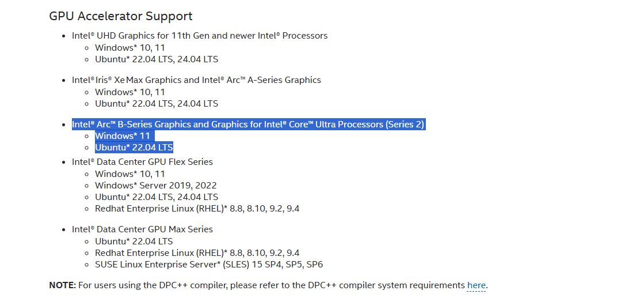
Task: Click Windows* 10, 11 under Flex Series
Action: pos(130,173)
